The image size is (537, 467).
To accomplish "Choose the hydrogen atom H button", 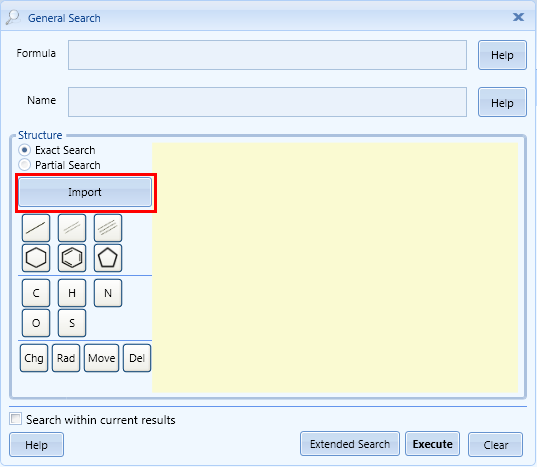I will click(x=72, y=293).
